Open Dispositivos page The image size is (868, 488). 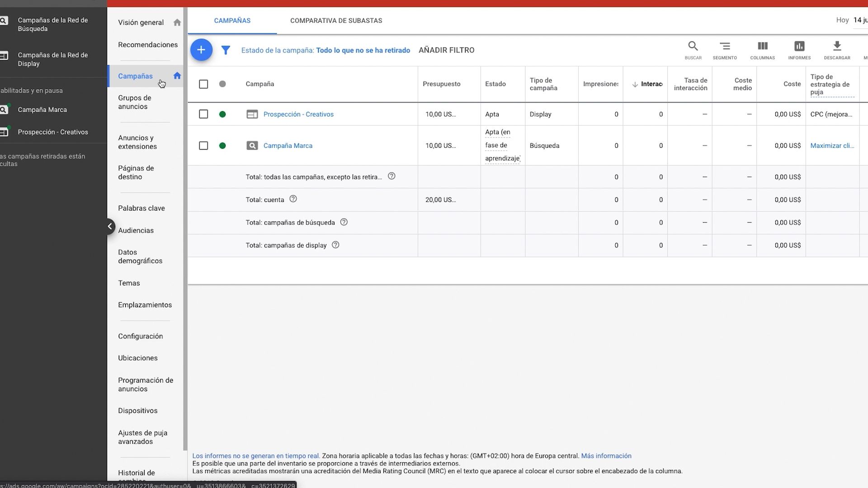(138, 411)
